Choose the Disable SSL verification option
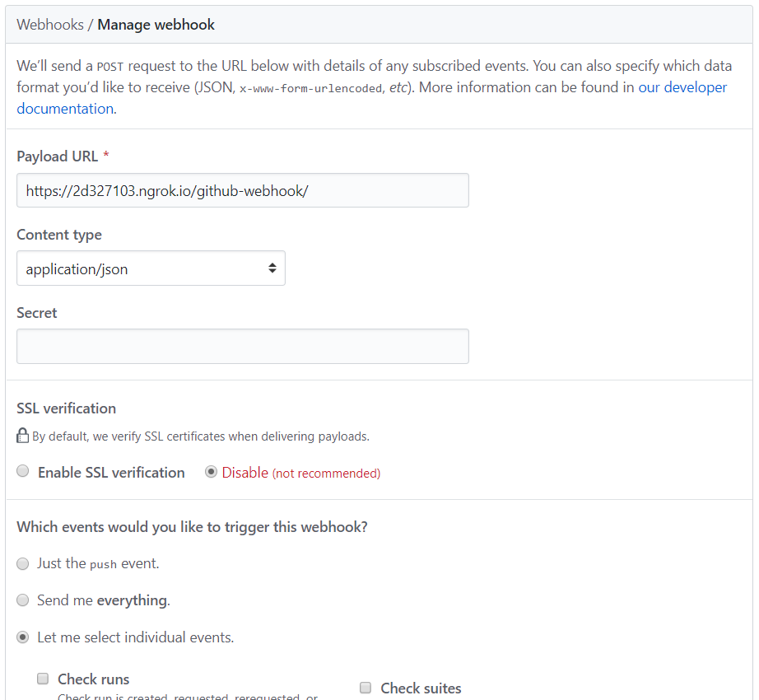Screen dimensions: 759x700 [212, 472]
